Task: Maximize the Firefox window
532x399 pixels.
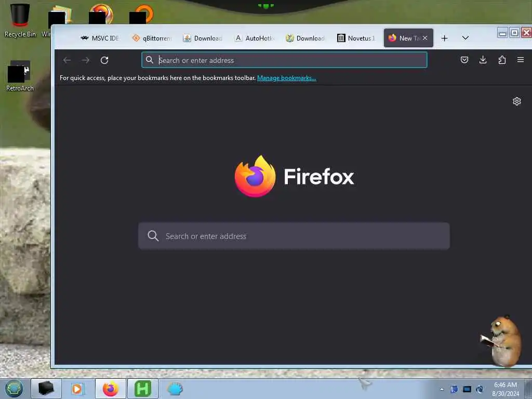Action: 514,33
